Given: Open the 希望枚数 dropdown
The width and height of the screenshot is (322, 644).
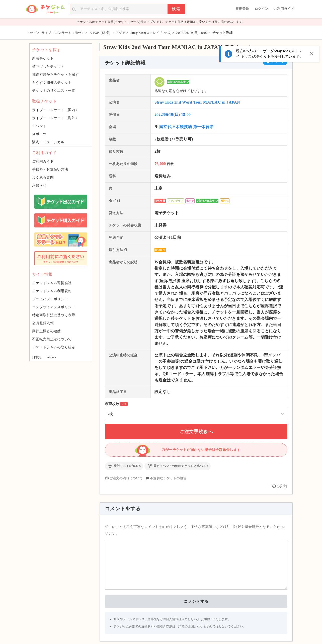Looking at the screenshot, I should (x=196, y=414).
